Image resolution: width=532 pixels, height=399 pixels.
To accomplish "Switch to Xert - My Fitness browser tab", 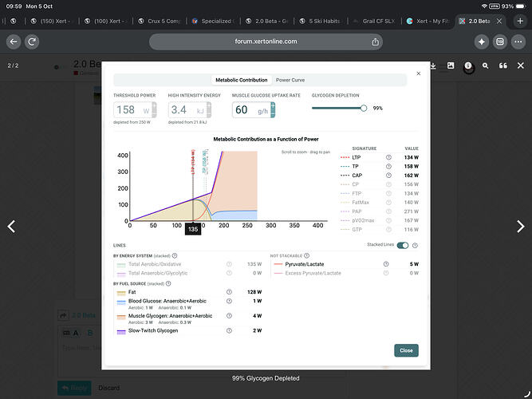I will tap(428, 21).
